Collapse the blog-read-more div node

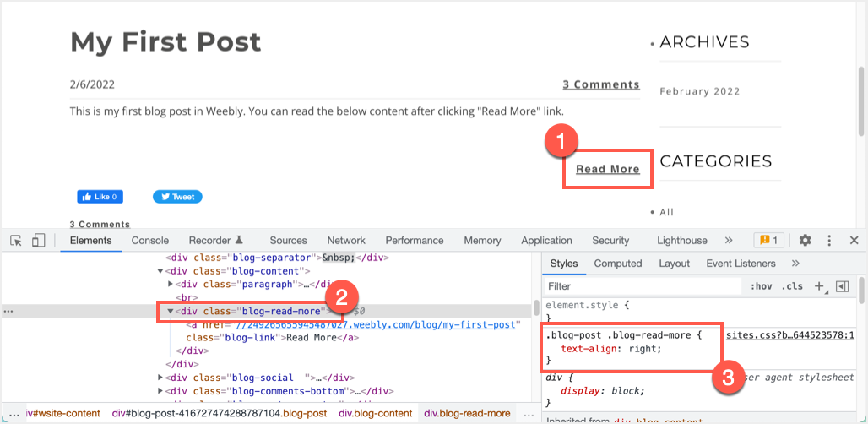point(170,311)
